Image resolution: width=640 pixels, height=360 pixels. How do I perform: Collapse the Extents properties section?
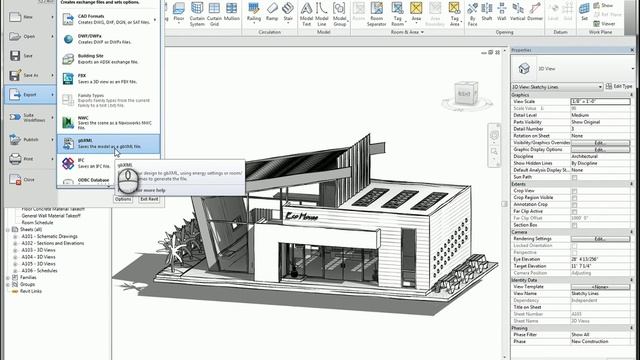pos(631,184)
